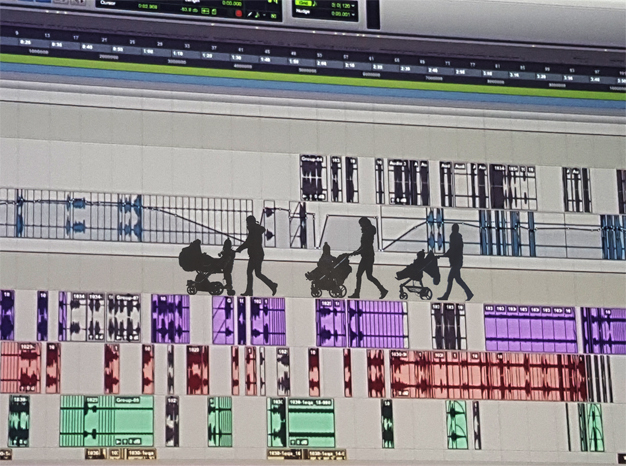Select the striped purple clip in center
Screen dimensions: 626x466
click(375, 324)
